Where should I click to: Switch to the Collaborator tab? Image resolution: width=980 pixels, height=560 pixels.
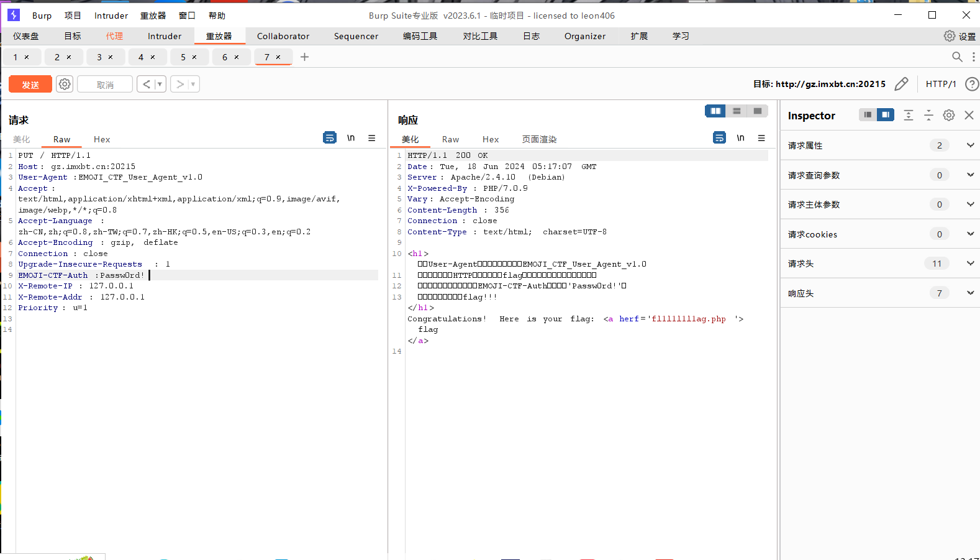click(x=283, y=36)
